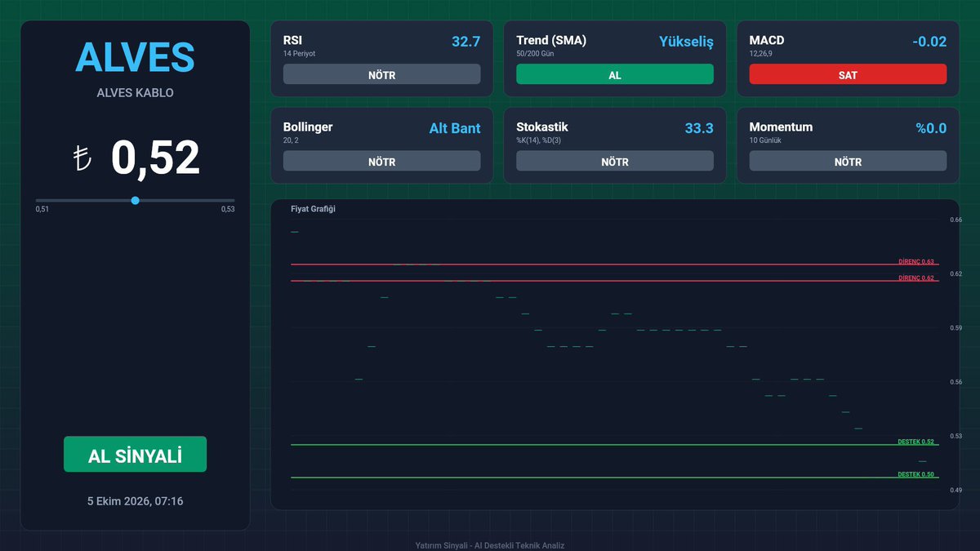Click the RSI card title

tap(293, 40)
